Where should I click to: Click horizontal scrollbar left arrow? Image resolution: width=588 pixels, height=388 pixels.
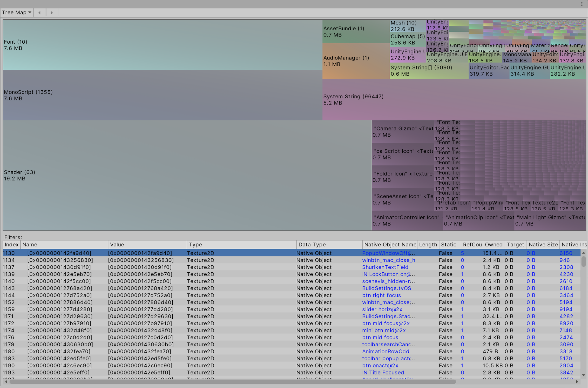tap(6, 382)
